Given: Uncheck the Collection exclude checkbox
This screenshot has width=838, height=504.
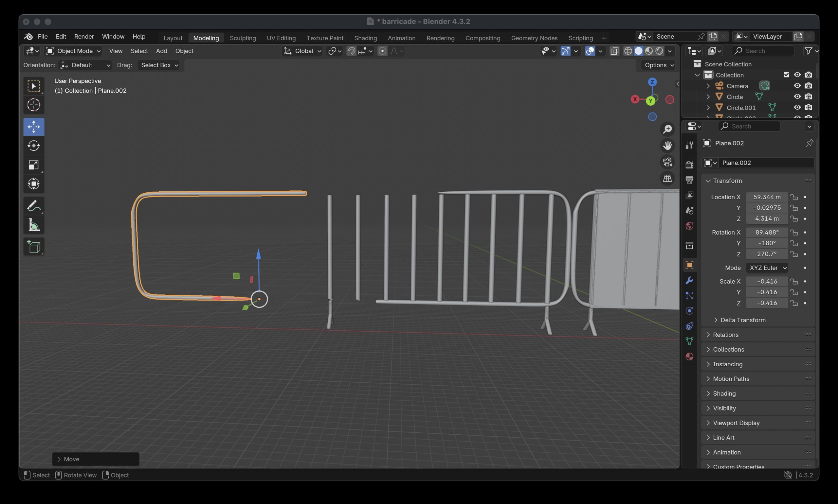Looking at the screenshot, I should (786, 75).
